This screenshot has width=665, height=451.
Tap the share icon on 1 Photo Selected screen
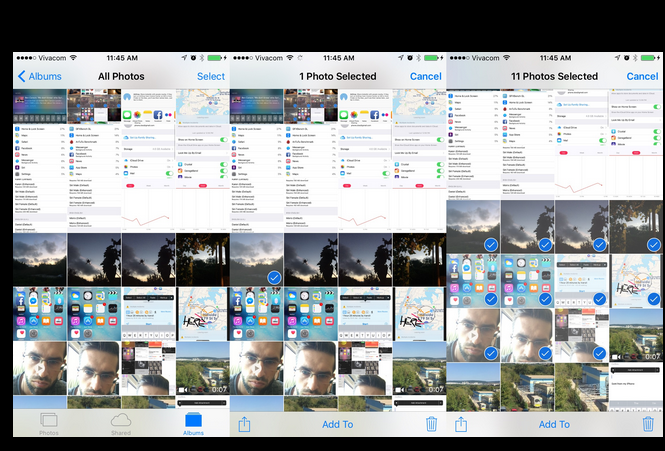[244, 424]
